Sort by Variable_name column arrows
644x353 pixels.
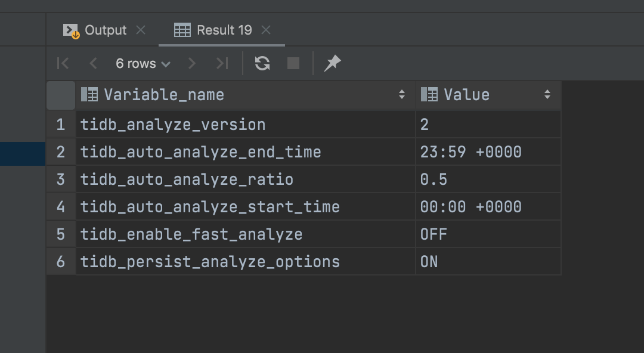point(401,94)
